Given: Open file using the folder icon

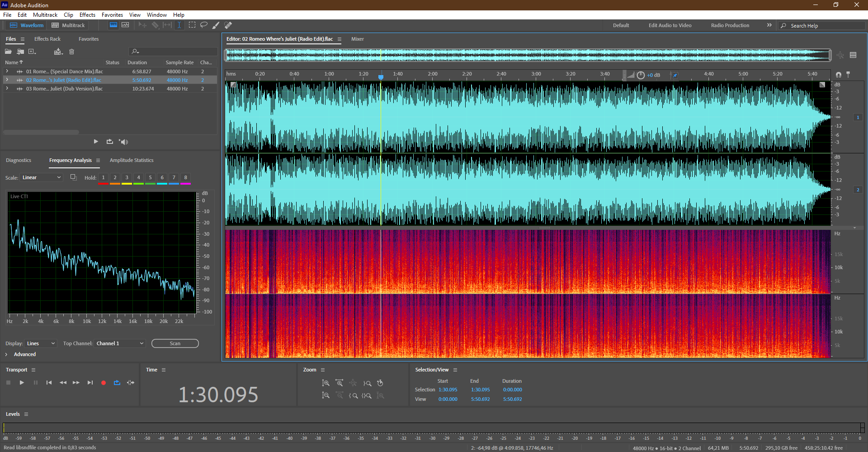Looking at the screenshot, I should [8, 52].
